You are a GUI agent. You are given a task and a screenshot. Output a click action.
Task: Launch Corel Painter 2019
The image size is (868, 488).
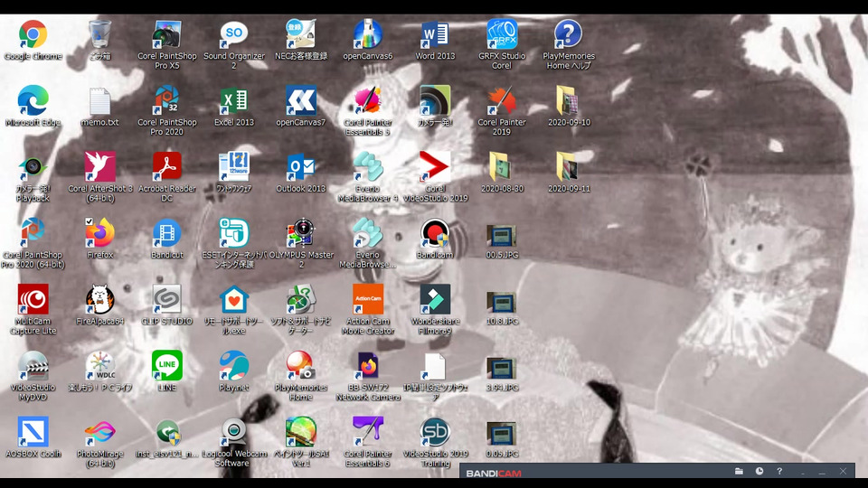(502, 100)
